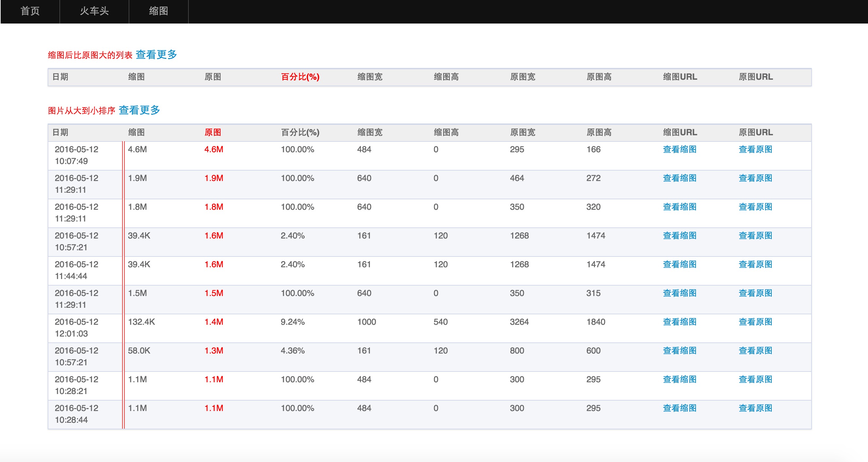Open 查看缩图 for the 4.6M row
Screen dimensions: 868x462
[679, 149]
